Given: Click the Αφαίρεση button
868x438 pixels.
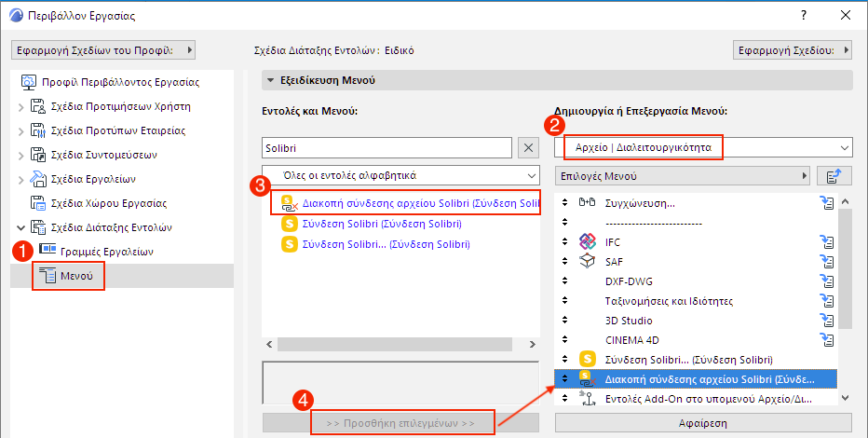Looking at the screenshot, I should tap(702, 423).
